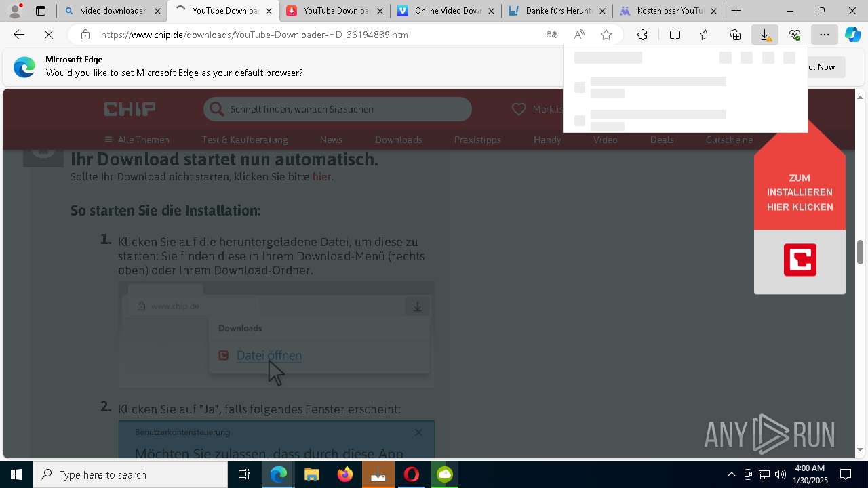The width and height of the screenshot is (868, 488).
Task: Open the Copilot sidebar
Action: pos(853,35)
